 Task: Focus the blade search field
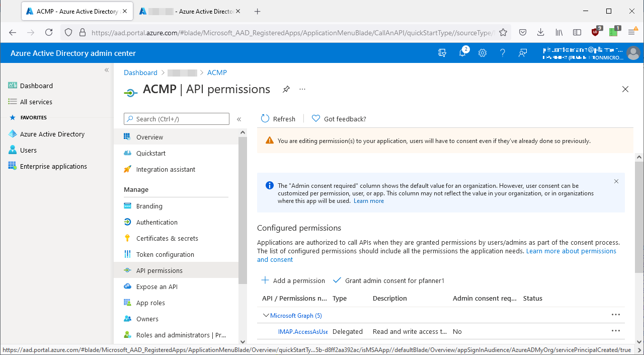[176, 119]
